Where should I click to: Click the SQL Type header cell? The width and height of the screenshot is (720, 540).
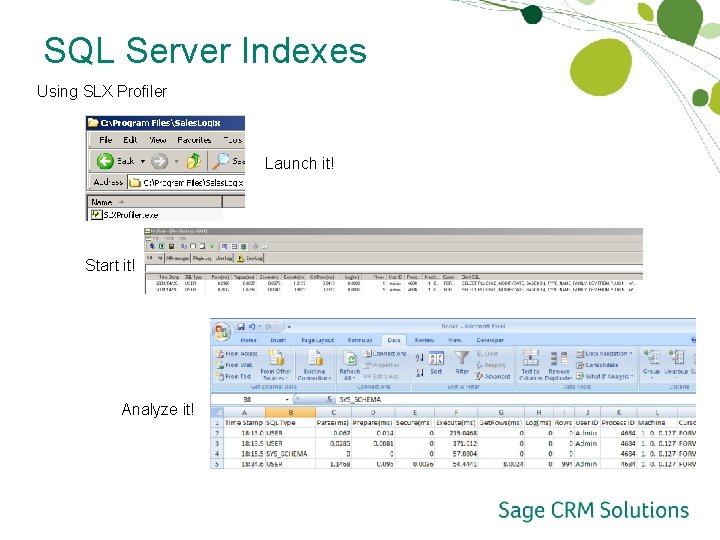click(290, 422)
